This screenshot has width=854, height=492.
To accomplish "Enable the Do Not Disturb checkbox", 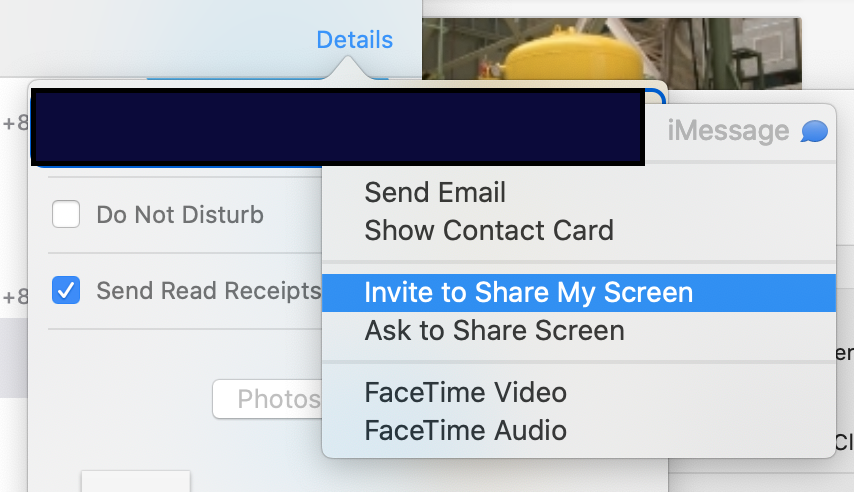I will point(66,214).
